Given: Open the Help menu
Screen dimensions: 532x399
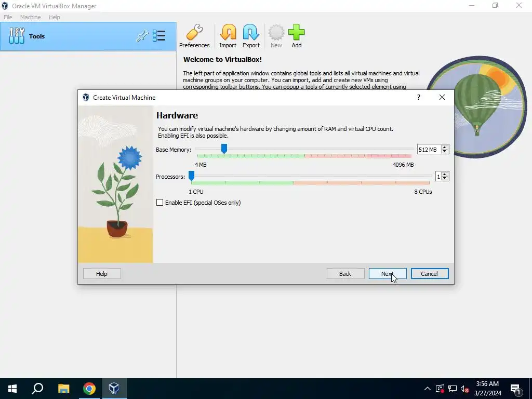Looking at the screenshot, I should tap(54, 17).
